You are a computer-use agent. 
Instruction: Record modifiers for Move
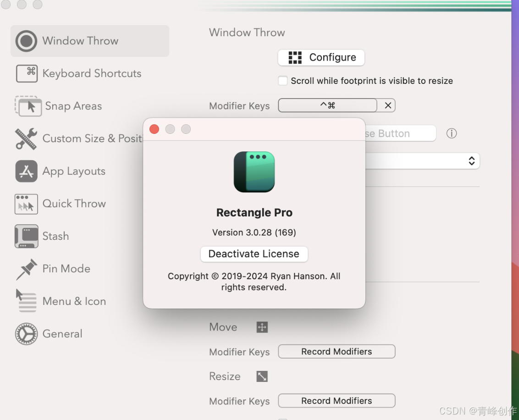click(337, 352)
